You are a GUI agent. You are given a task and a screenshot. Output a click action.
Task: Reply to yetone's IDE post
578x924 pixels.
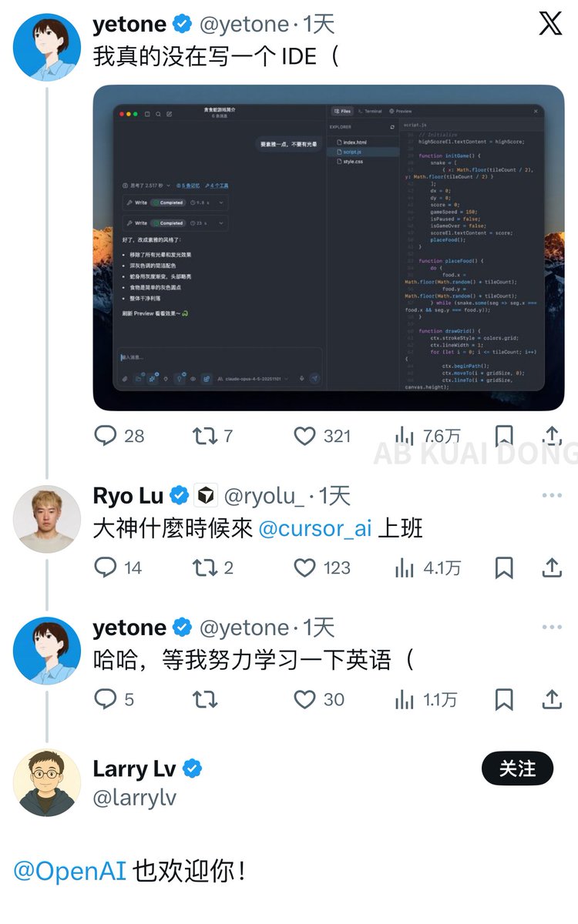(x=106, y=437)
